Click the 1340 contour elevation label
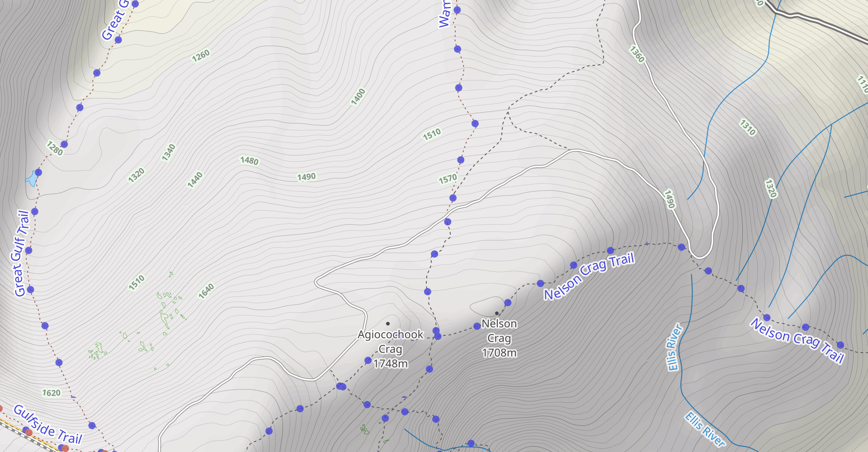Viewport: 868px width, 452px height. 169,153
